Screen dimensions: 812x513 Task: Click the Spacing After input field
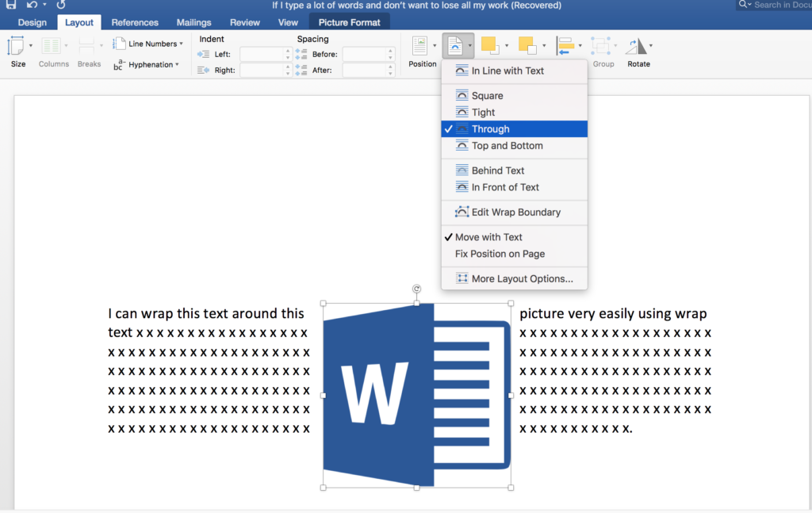click(x=365, y=70)
